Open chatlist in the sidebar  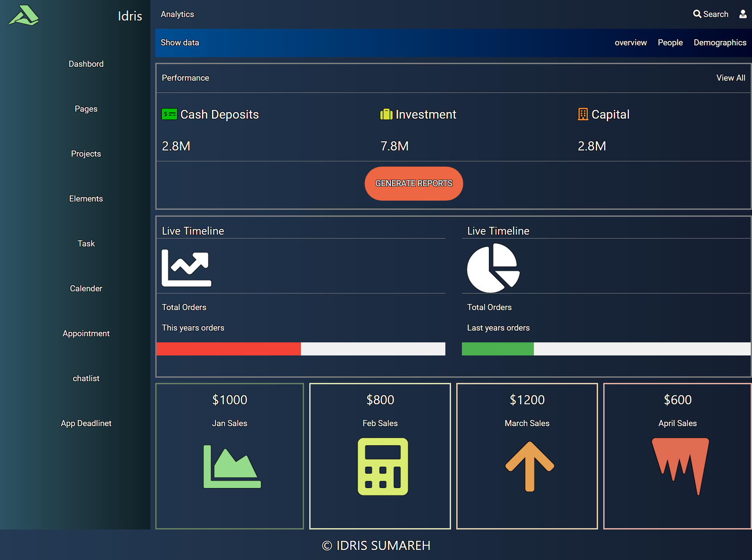[86, 378]
